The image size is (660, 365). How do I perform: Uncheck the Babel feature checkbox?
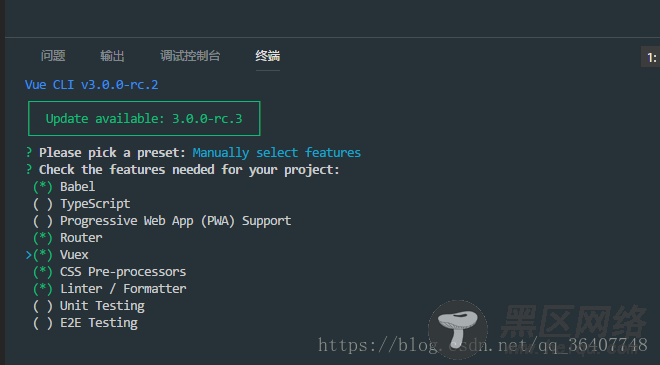point(43,186)
